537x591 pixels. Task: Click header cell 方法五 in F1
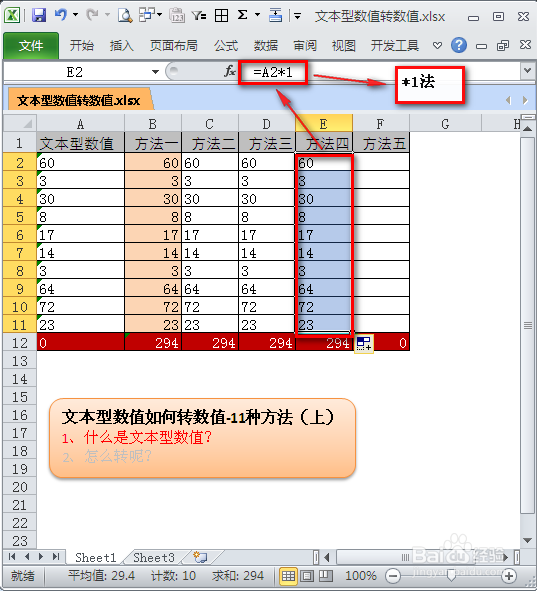click(381, 143)
